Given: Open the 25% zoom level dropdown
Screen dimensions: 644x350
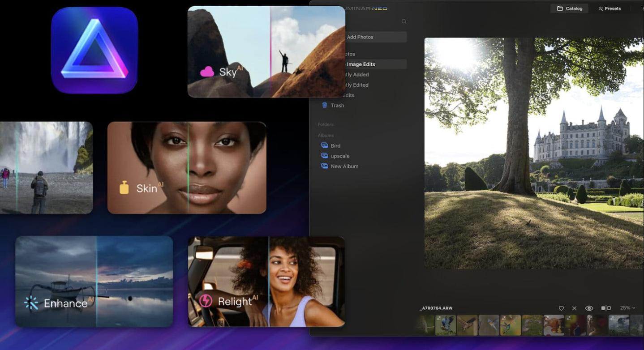Looking at the screenshot, I should tap(628, 308).
